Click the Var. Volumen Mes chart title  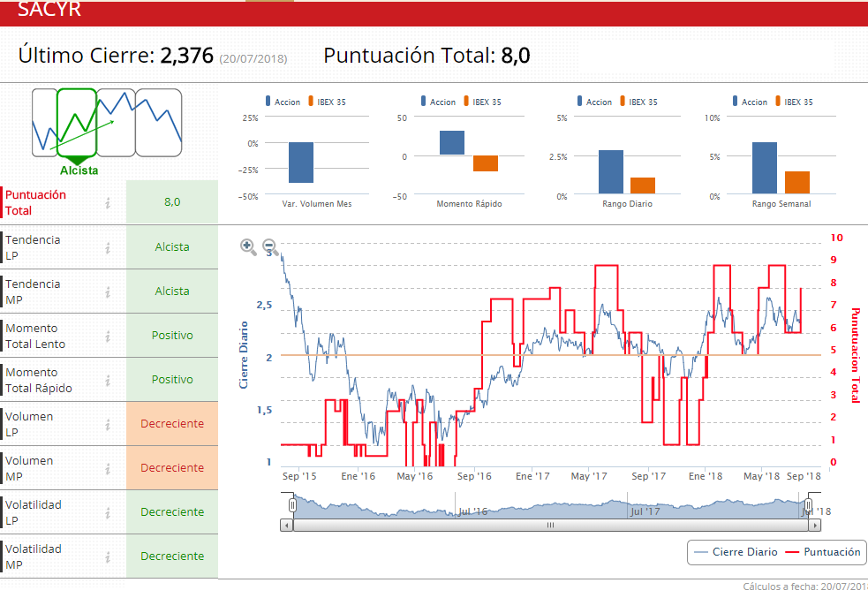coord(317,204)
